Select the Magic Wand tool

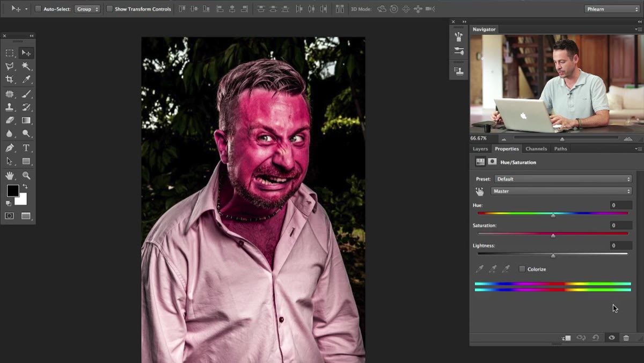tap(26, 66)
